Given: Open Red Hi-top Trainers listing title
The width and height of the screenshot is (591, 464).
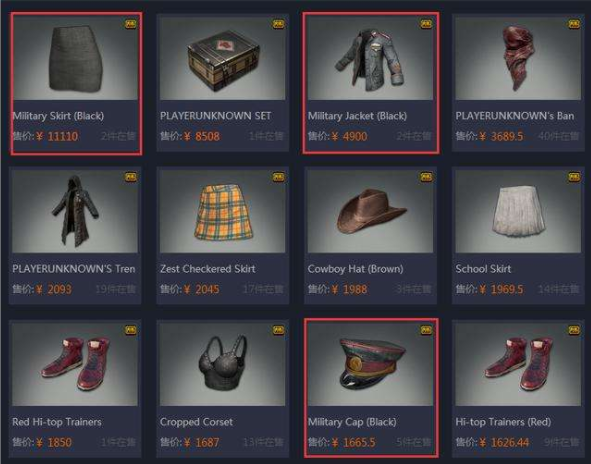Looking at the screenshot, I should pos(57,422).
